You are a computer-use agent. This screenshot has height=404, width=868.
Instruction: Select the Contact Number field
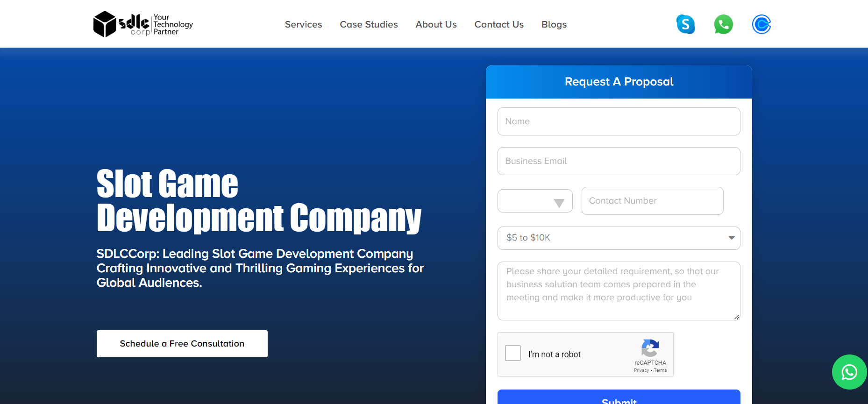point(653,201)
